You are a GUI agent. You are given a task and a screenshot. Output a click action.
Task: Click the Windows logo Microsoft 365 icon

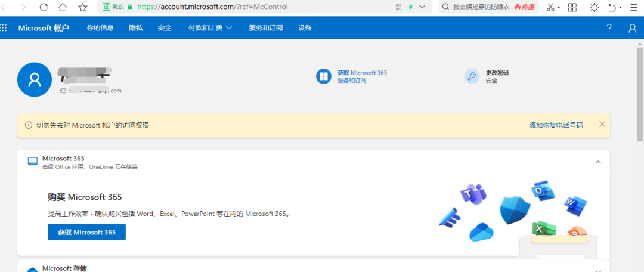click(324, 76)
